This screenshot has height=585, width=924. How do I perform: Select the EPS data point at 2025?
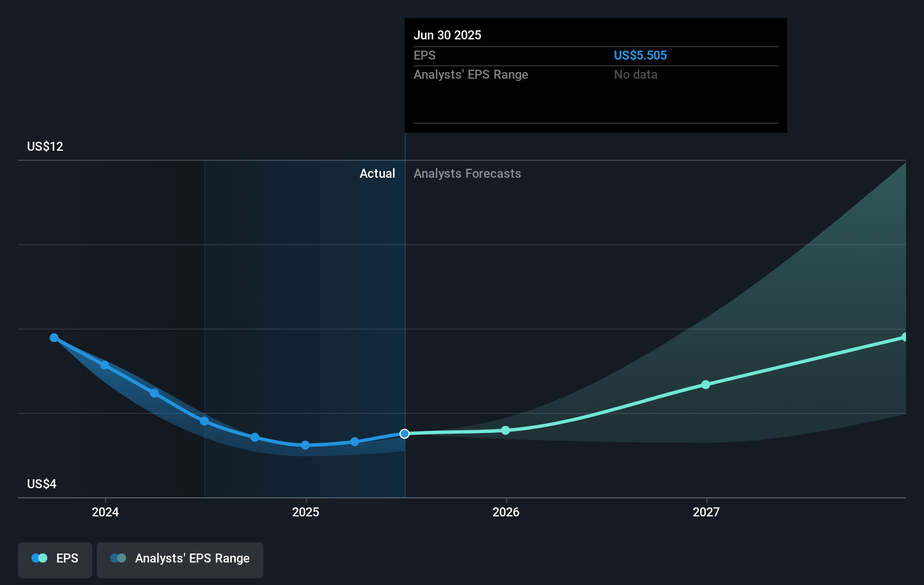tap(305, 445)
